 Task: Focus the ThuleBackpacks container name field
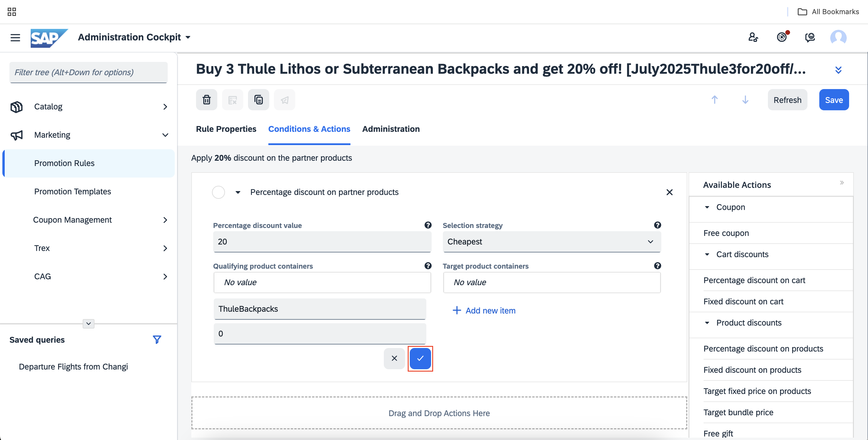coord(320,309)
